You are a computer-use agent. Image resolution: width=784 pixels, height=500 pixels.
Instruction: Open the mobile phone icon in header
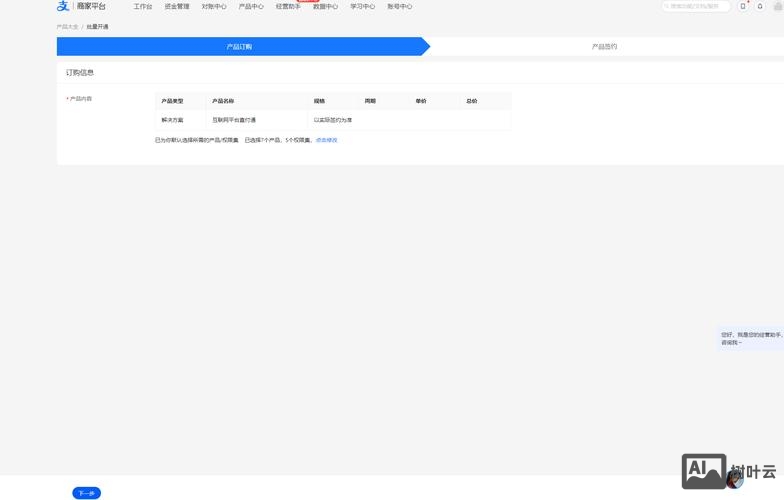tap(743, 6)
